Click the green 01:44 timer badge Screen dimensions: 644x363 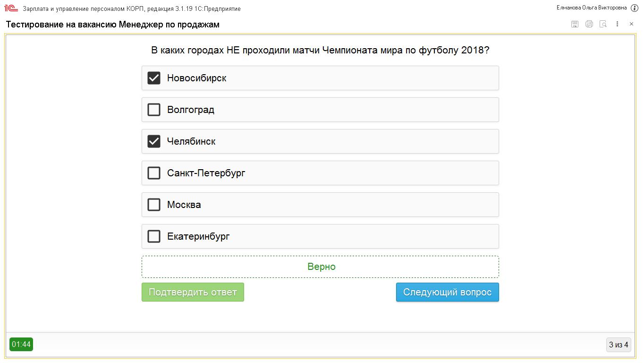tap(21, 345)
